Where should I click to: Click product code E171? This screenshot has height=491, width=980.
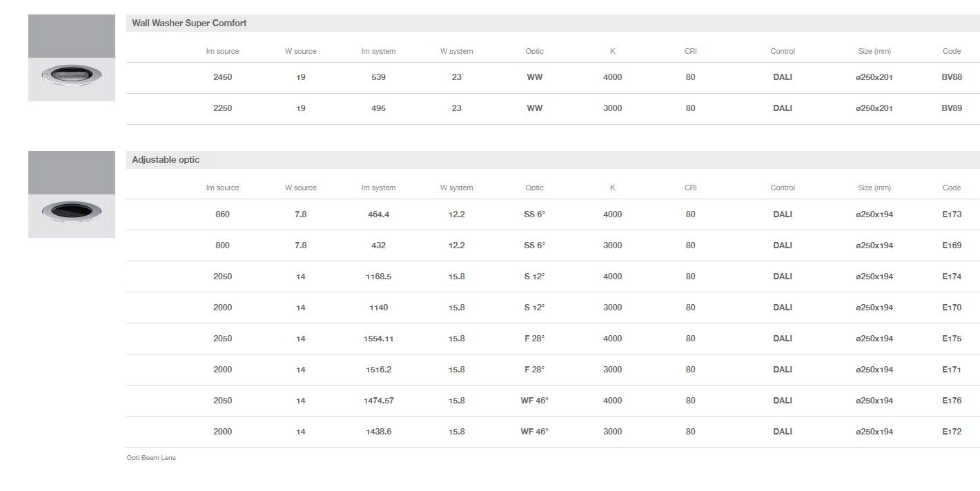point(951,370)
